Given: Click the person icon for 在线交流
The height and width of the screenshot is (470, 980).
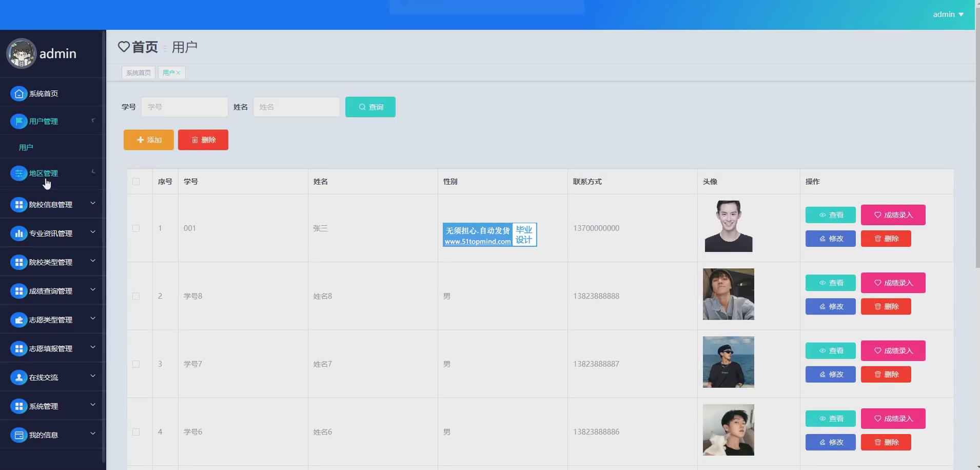Looking at the screenshot, I should pos(19,378).
